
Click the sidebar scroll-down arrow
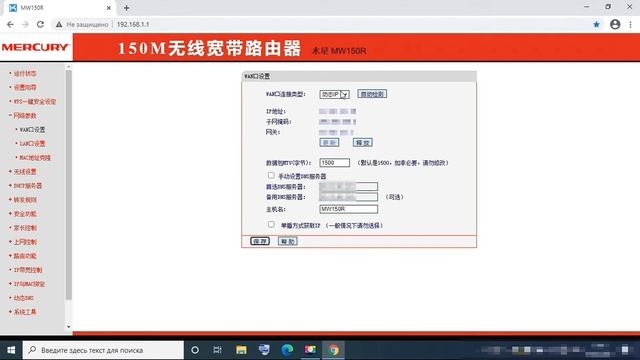(69, 327)
